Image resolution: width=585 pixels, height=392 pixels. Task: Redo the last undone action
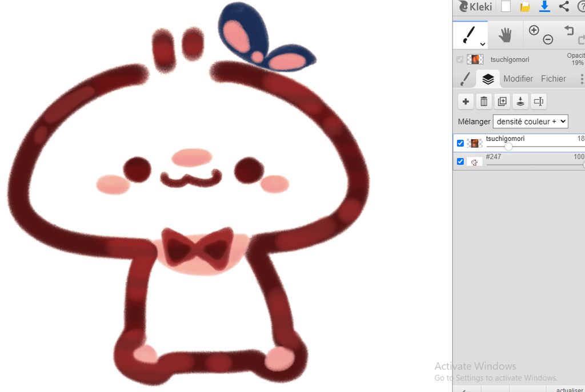tap(581, 39)
